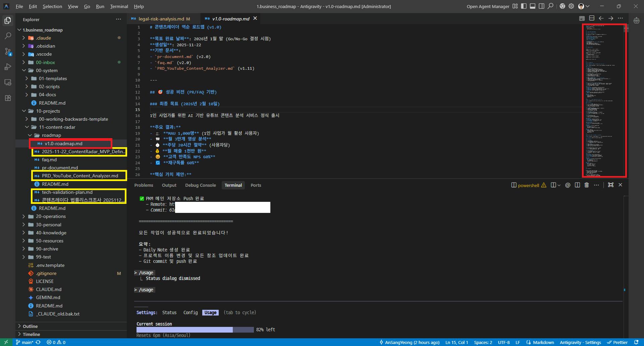Screen dimensions: 644x346
Task: Toggle the secondary side bar layout
Action: pos(541,6)
